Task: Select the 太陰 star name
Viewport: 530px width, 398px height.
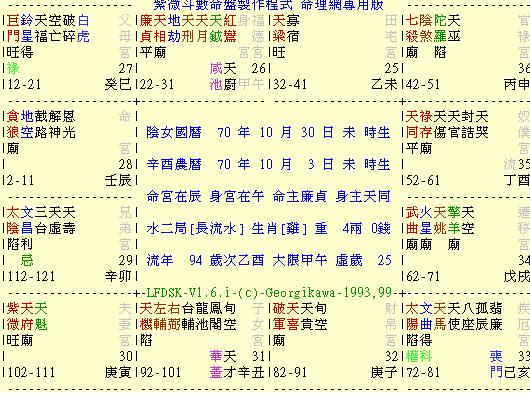Action: tap(13, 220)
